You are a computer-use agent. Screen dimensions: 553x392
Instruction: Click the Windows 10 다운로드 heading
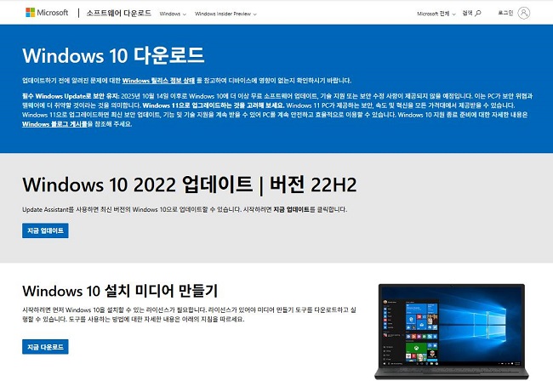(113, 55)
